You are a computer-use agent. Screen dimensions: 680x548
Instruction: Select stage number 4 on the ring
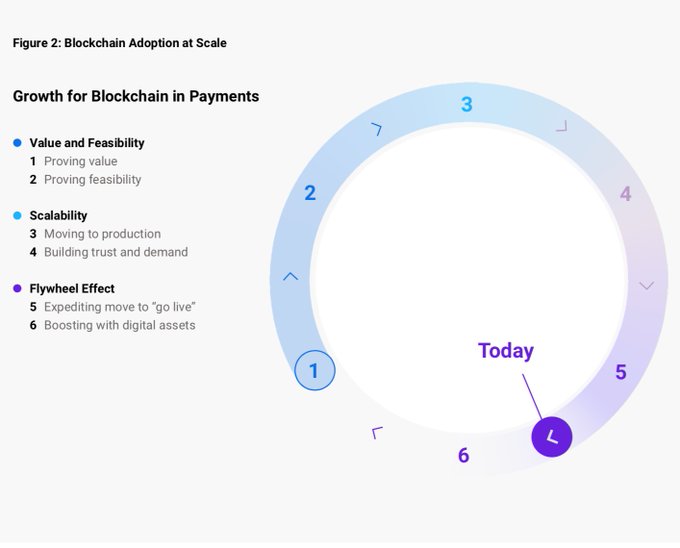click(625, 194)
